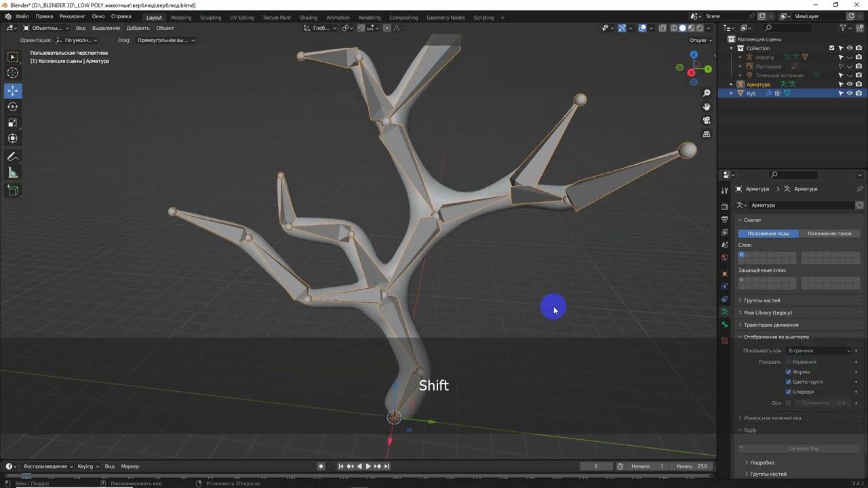The width and height of the screenshot is (868, 488).
Task: Select the Scale tool
Action: 13,123
